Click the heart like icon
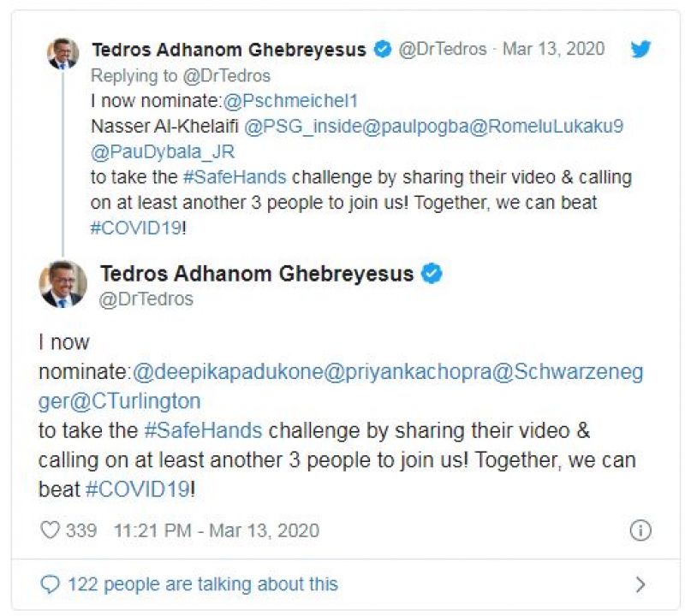This screenshot has width=685, height=616. pos(51,530)
